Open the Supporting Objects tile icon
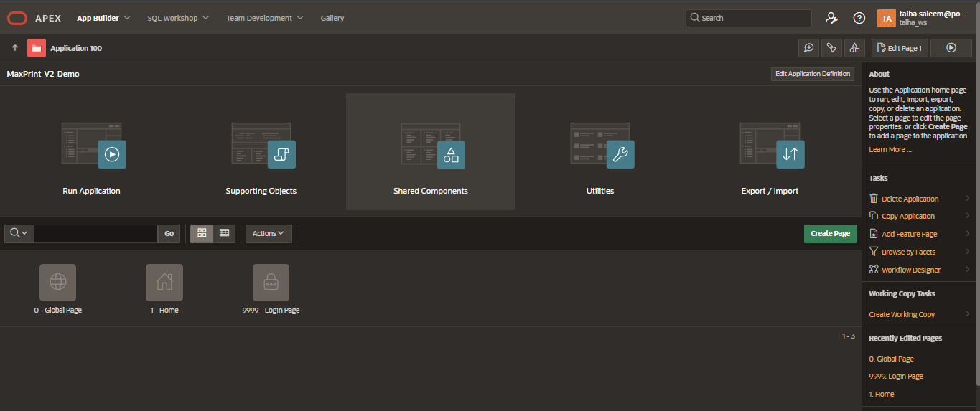Viewport: 980px width, 411px height. (x=263, y=145)
